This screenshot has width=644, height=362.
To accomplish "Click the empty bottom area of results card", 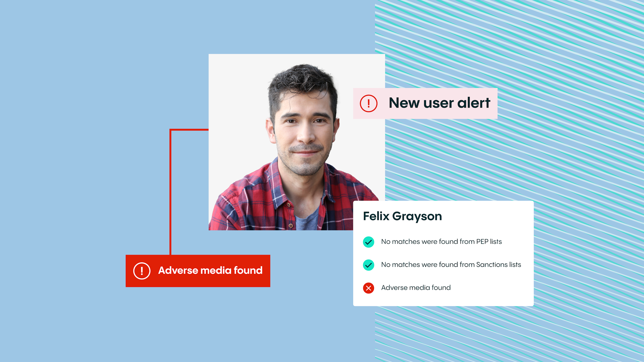I will click(443, 299).
